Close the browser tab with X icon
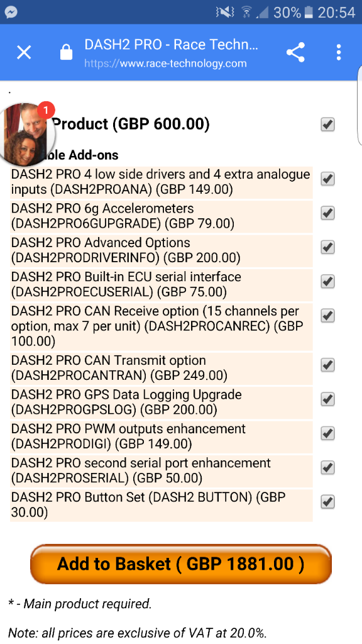 coord(25,53)
